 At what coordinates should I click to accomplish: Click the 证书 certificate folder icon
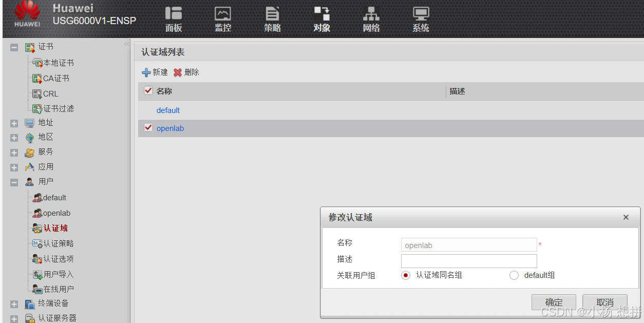[30, 47]
